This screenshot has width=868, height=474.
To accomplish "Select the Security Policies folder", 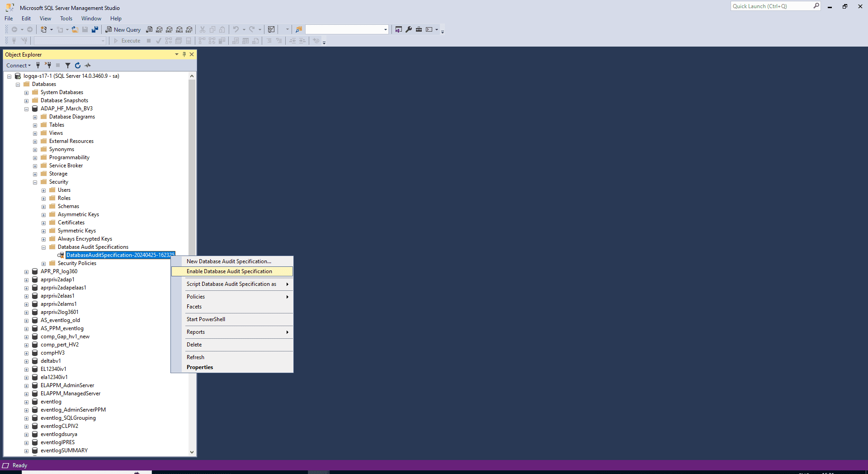I will [x=77, y=263].
